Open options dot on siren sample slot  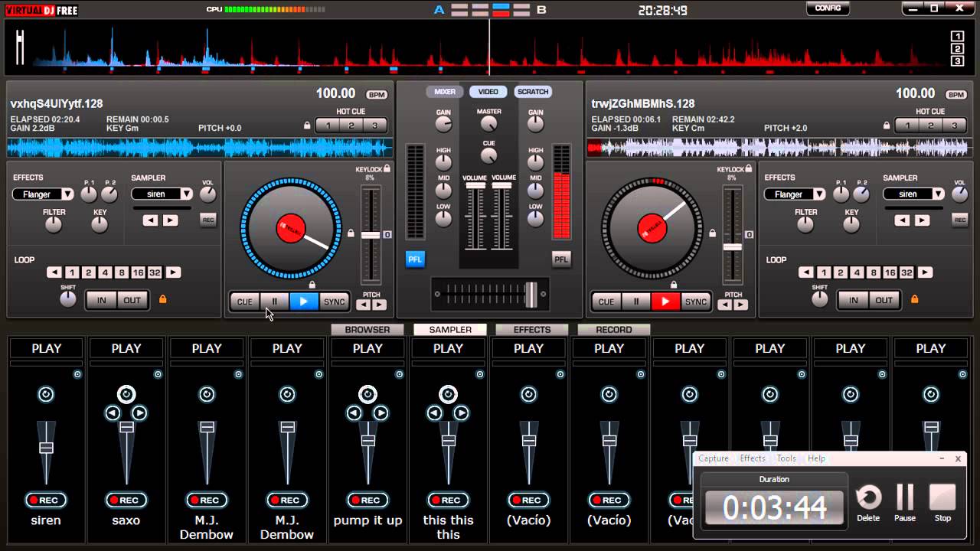[x=77, y=374]
